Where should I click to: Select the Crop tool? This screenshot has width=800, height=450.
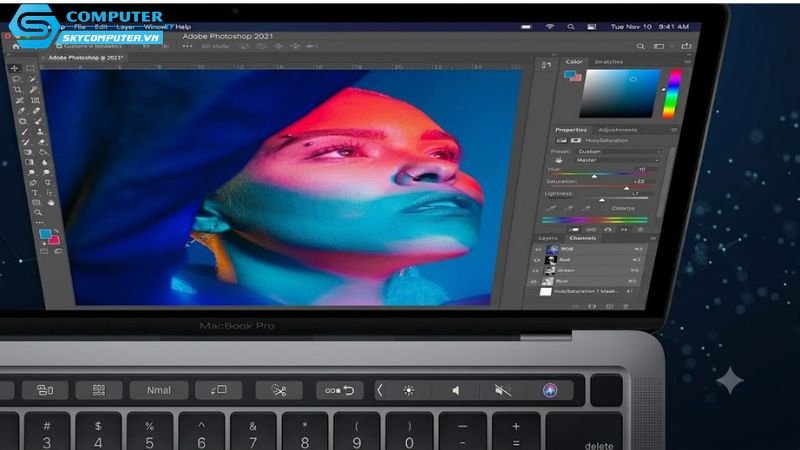(17, 89)
